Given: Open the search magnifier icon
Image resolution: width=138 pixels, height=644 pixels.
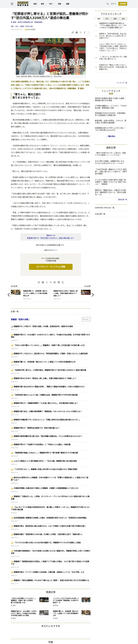Looking at the screenshot, I should pyautogui.click(x=108, y=4).
